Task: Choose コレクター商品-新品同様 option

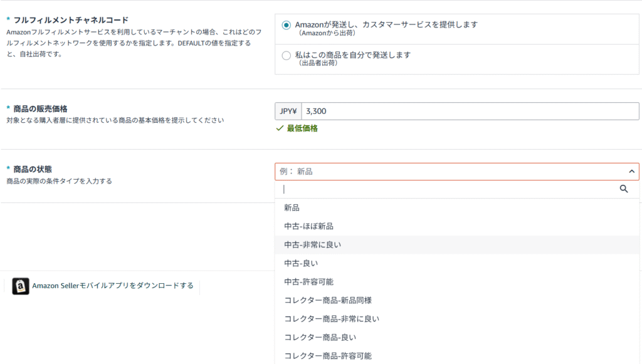Action: coord(328,300)
